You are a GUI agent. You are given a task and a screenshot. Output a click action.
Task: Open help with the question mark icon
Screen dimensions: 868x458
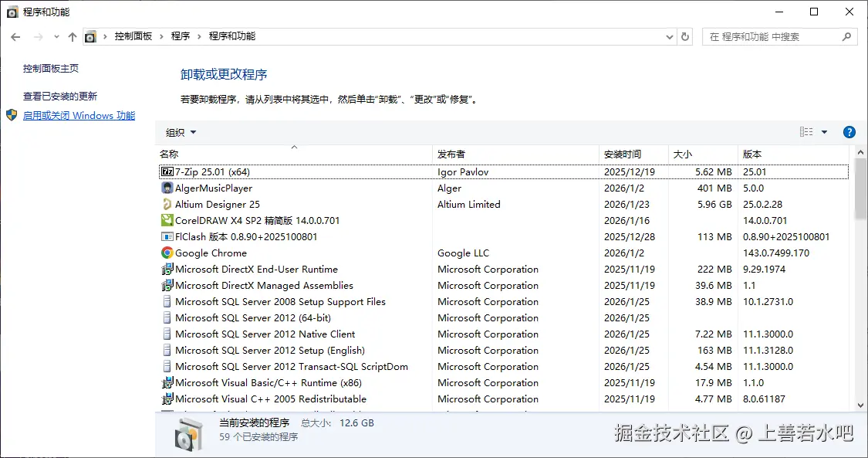coord(849,132)
